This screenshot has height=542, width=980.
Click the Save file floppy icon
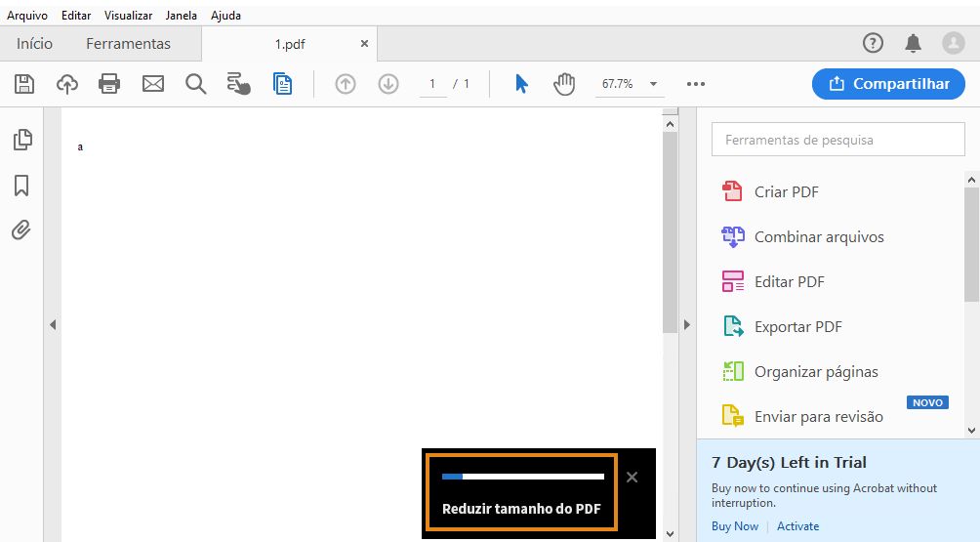coord(24,84)
